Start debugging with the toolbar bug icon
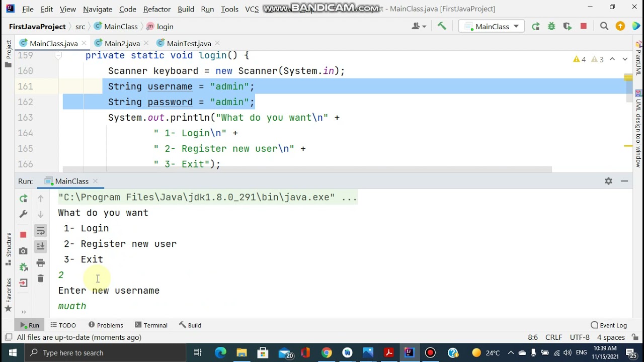This screenshot has width=644, height=362. click(x=551, y=26)
